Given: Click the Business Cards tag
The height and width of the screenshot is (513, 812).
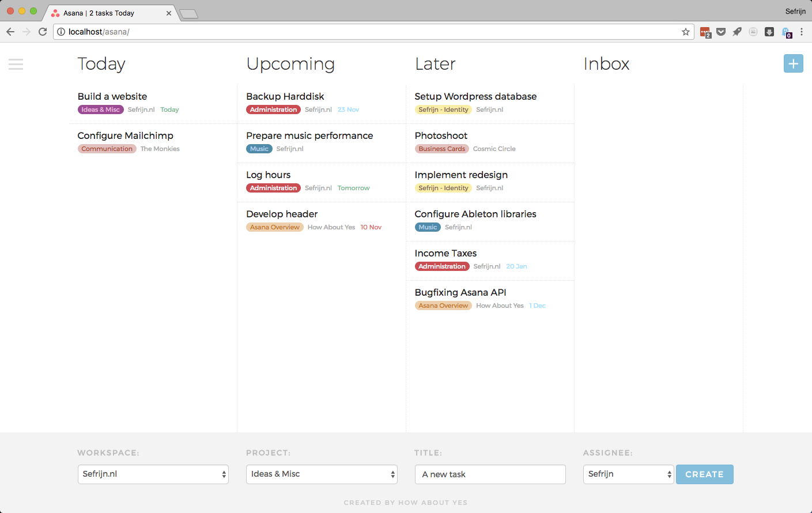Looking at the screenshot, I should [x=442, y=149].
